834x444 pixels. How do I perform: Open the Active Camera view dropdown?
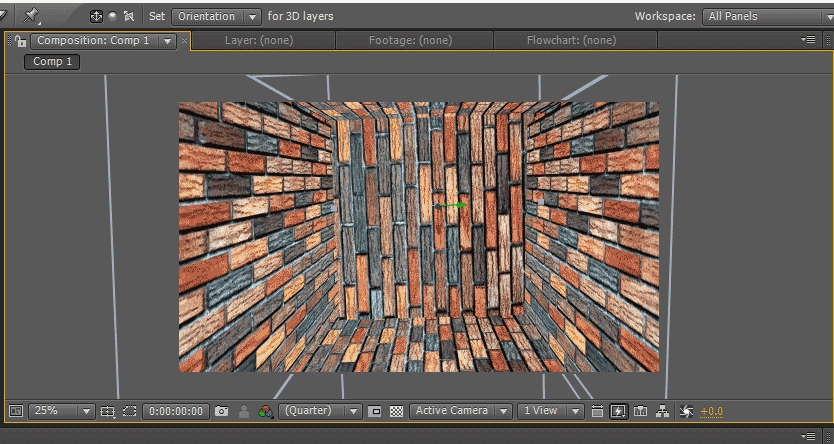pos(462,411)
